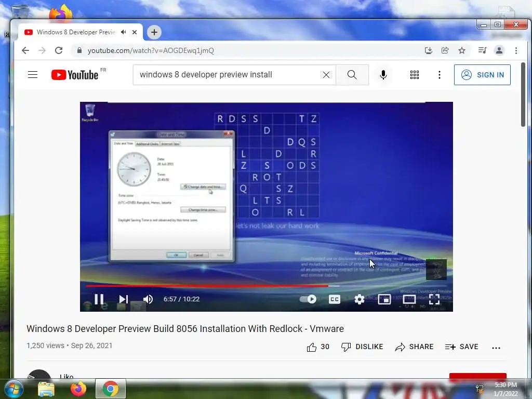Open the Windows Start menu
The height and width of the screenshot is (399, 532).
14,389
